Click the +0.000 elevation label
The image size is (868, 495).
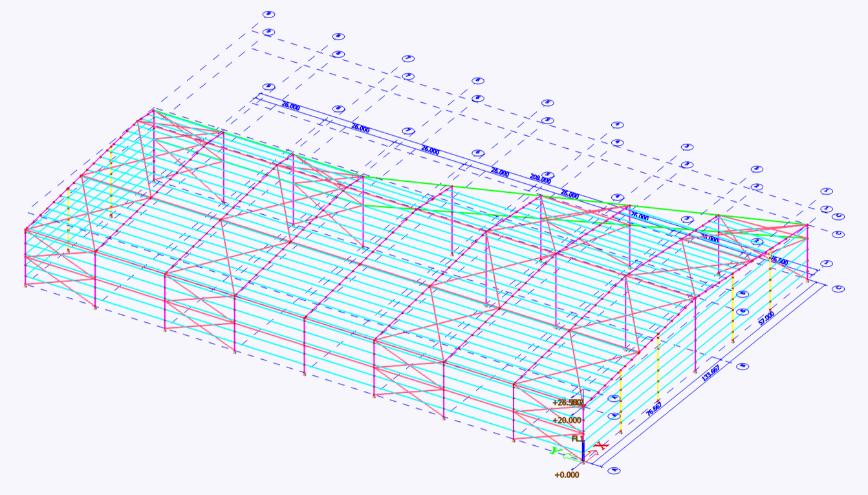point(567,475)
